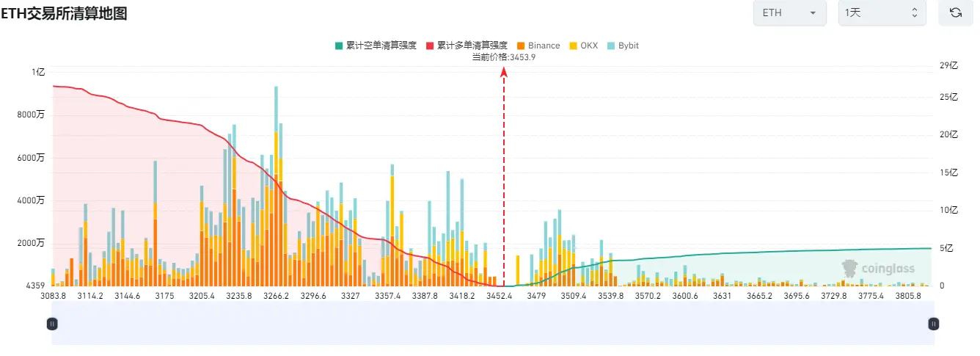Click the 3266.2 x-axis label
The width and height of the screenshot is (980, 356).
pos(276,296)
